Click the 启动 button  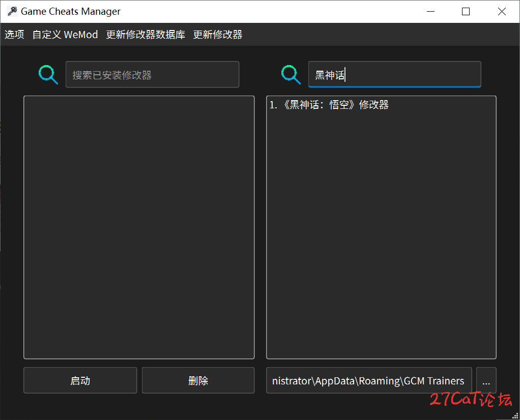point(80,380)
